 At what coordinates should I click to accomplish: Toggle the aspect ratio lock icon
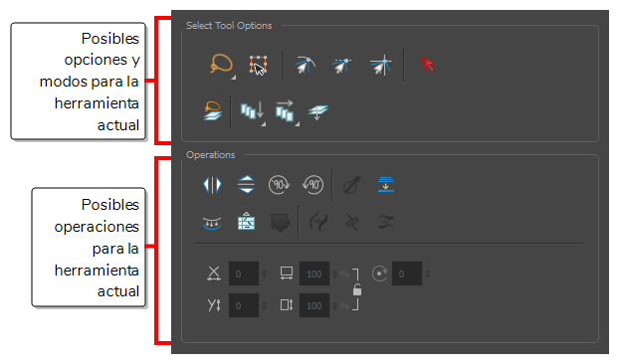[357, 289]
